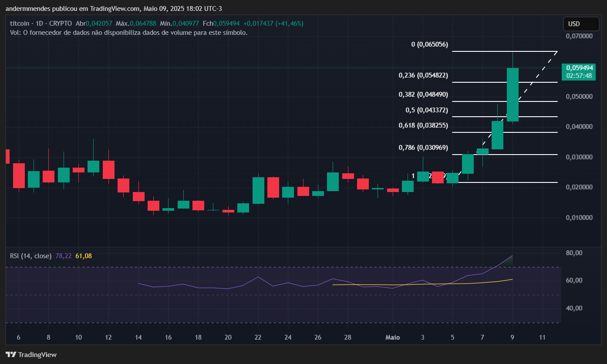The image size is (607, 364).
Task: Click the RSI (14, close) indicator label
Action: click(30, 256)
